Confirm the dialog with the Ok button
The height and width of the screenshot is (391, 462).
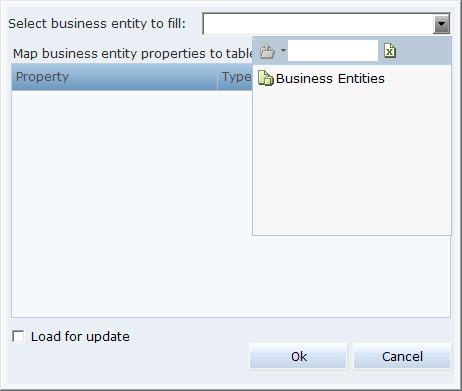pos(299,356)
